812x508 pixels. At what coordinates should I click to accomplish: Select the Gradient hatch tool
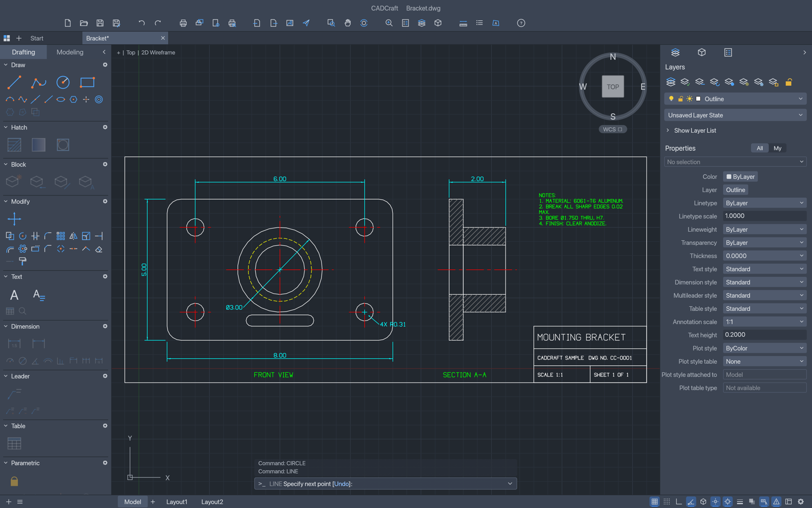click(39, 145)
